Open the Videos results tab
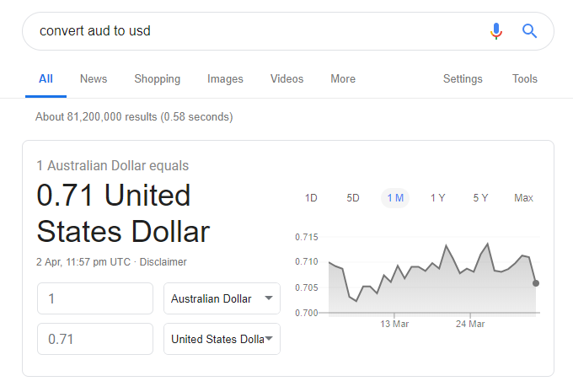Viewport: 573px width, 392px height. click(x=286, y=78)
